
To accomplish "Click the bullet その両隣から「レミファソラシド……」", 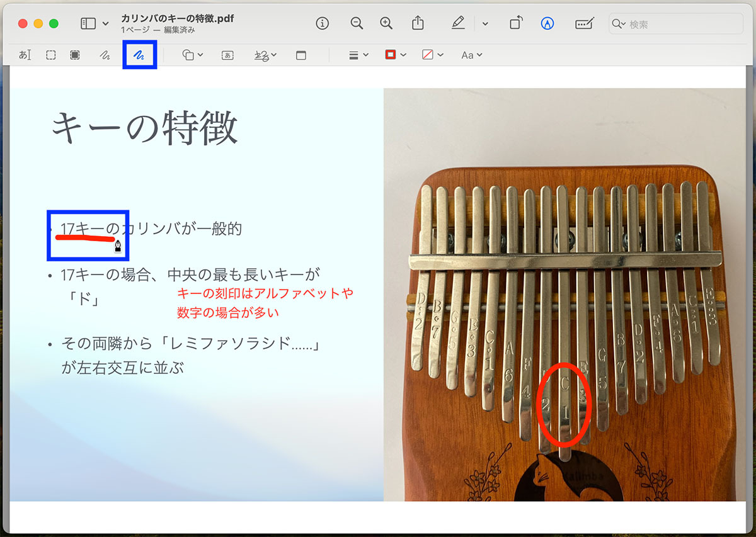I will click(x=190, y=344).
